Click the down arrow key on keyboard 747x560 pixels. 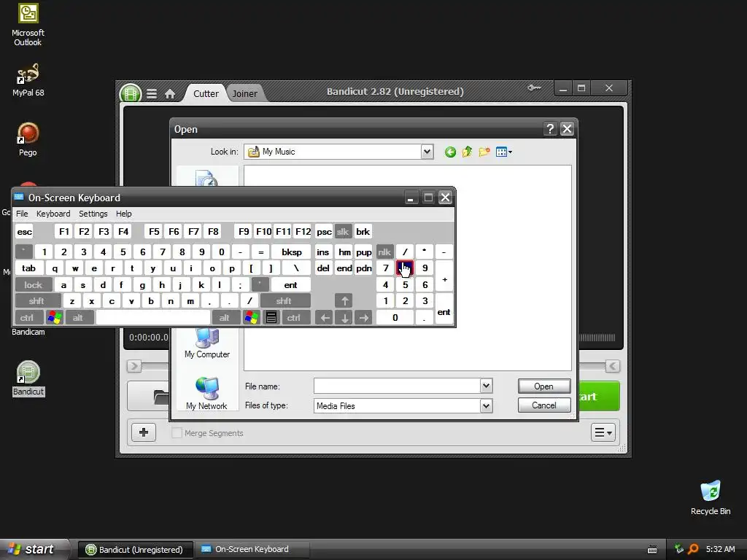pyautogui.click(x=344, y=318)
